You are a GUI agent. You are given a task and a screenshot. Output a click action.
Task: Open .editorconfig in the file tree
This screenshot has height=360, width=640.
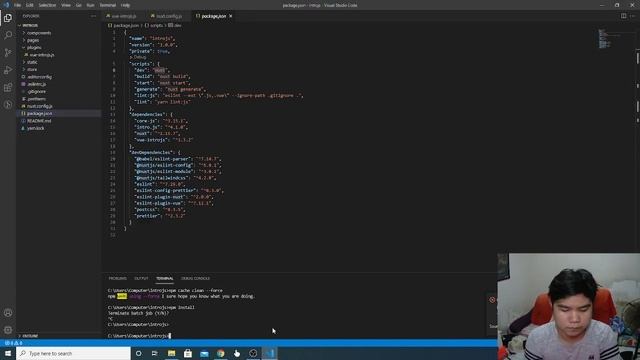pos(58,77)
